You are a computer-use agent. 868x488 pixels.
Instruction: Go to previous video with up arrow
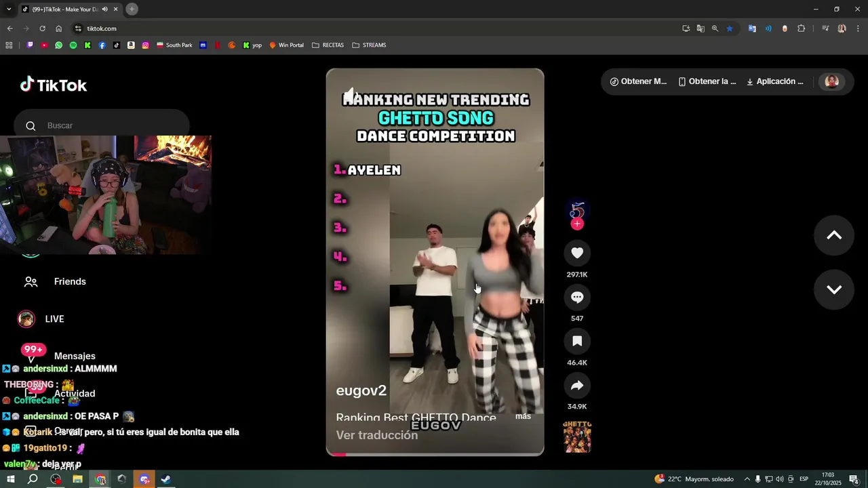(834, 235)
